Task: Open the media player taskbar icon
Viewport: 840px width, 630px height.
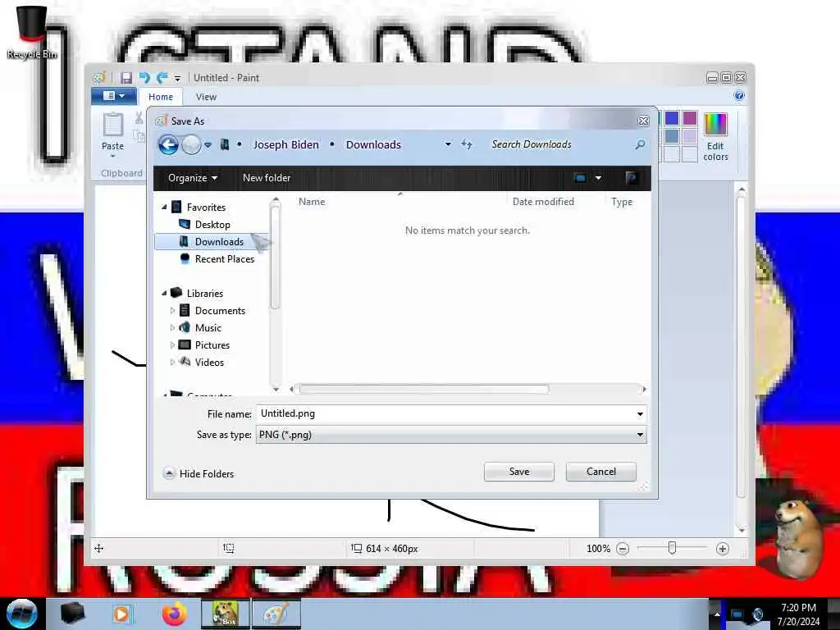Action: [121, 614]
